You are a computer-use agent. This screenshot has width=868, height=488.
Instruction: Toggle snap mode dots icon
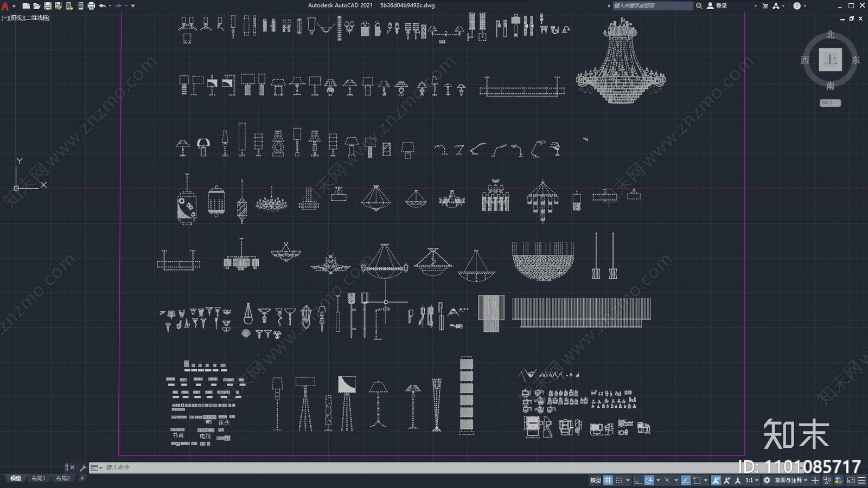619,480
